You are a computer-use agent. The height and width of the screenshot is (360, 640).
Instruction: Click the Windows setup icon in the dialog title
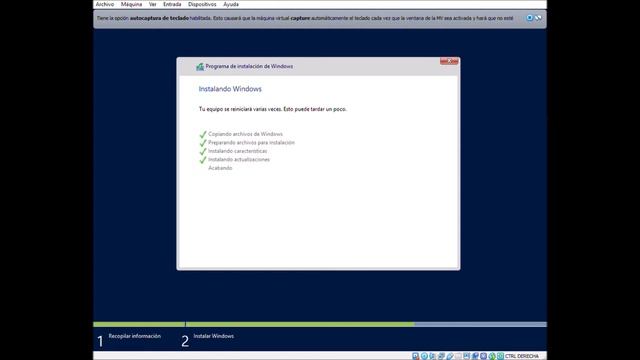pos(200,66)
